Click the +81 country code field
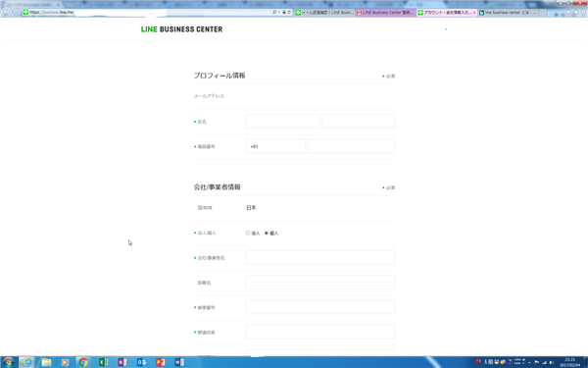The width and height of the screenshot is (588, 368). pyautogui.click(x=275, y=146)
